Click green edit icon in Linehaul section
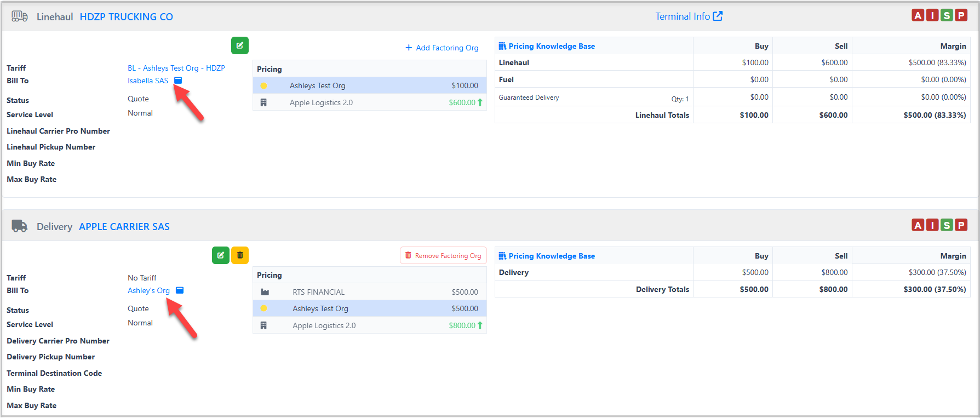This screenshot has height=418, width=980. (240, 45)
